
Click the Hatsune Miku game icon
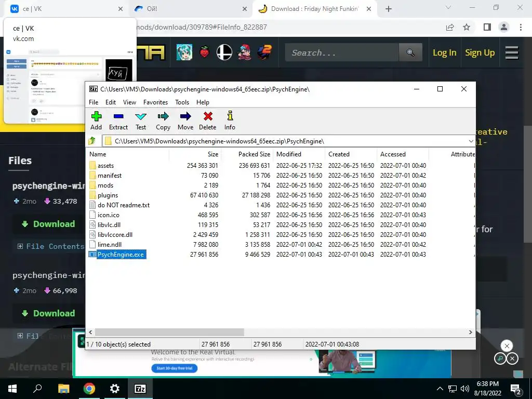184,52
